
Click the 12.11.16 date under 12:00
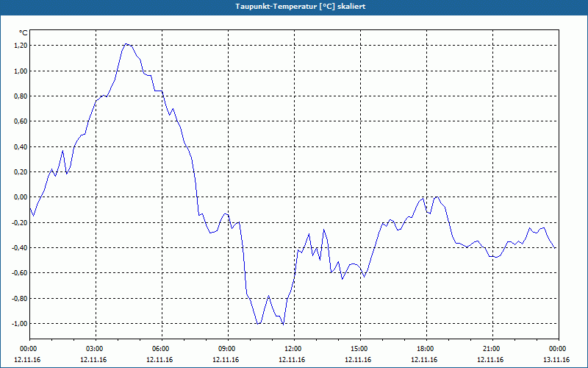click(292, 360)
